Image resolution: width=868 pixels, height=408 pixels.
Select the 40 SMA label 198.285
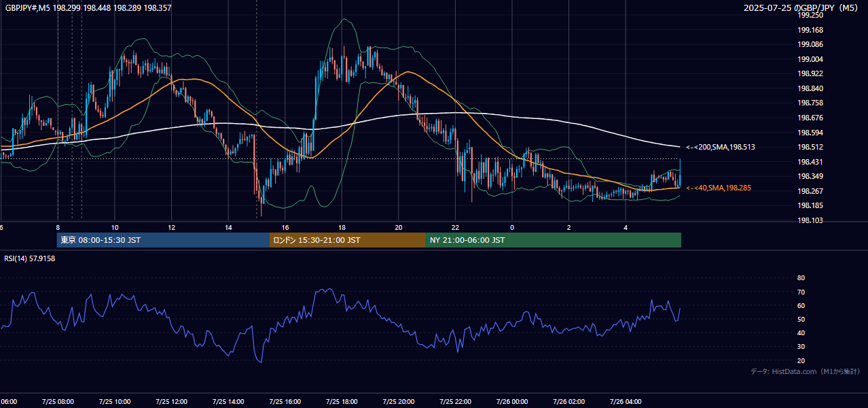(719, 188)
